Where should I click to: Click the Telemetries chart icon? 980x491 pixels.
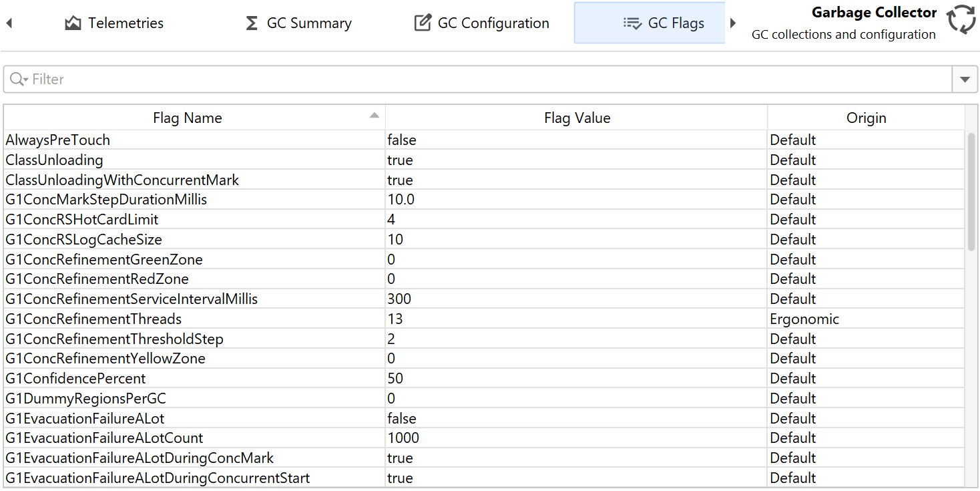[x=73, y=23]
